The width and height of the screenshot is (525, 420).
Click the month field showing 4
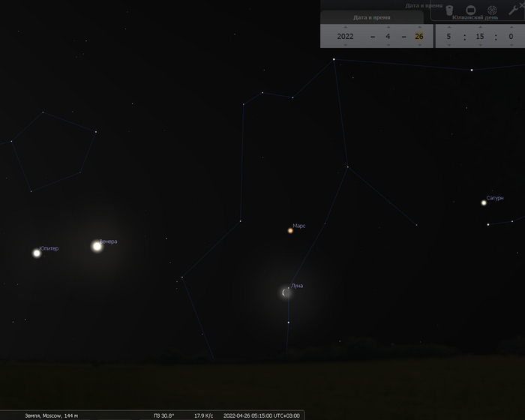388,36
